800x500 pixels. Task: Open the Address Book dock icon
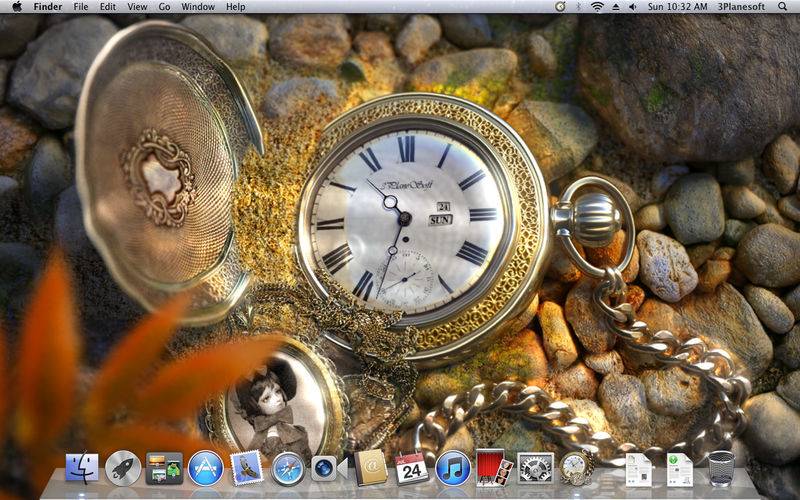(371, 468)
